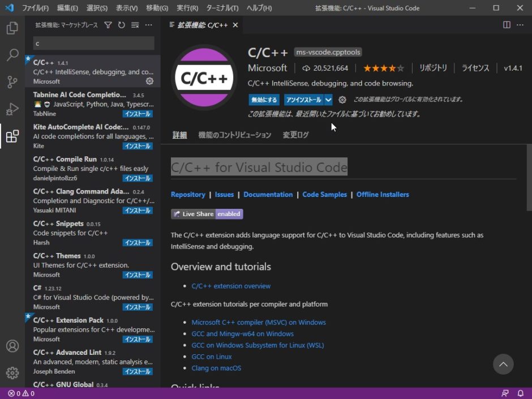Open the Run and Debug view icon
Image resolution: width=532 pixels, height=399 pixels.
(x=12, y=109)
